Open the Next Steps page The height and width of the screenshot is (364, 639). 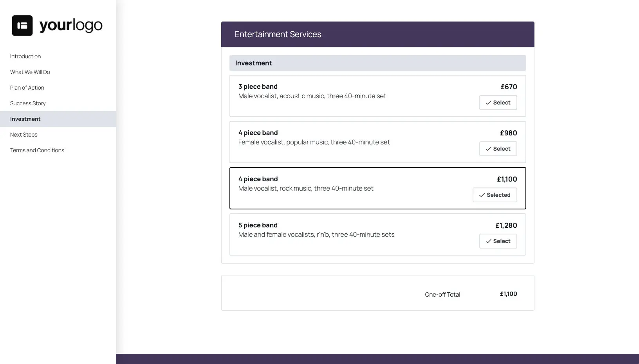pos(23,134)
